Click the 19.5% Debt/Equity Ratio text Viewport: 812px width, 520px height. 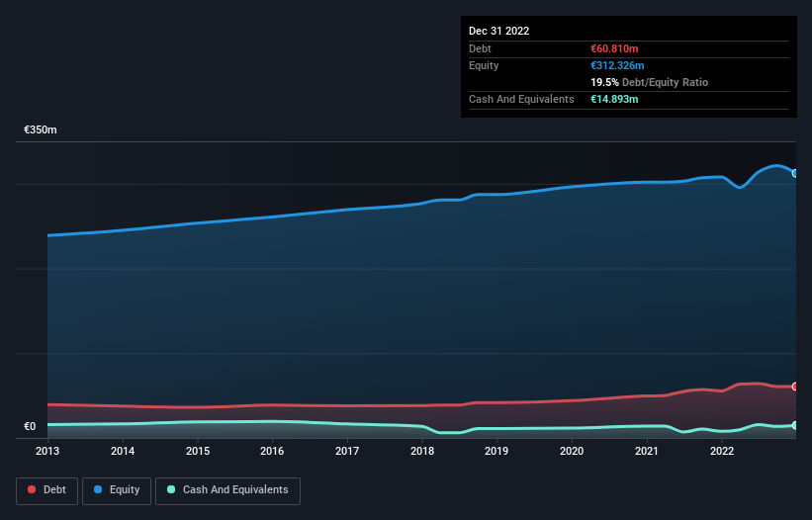click(x=650, y=82)
